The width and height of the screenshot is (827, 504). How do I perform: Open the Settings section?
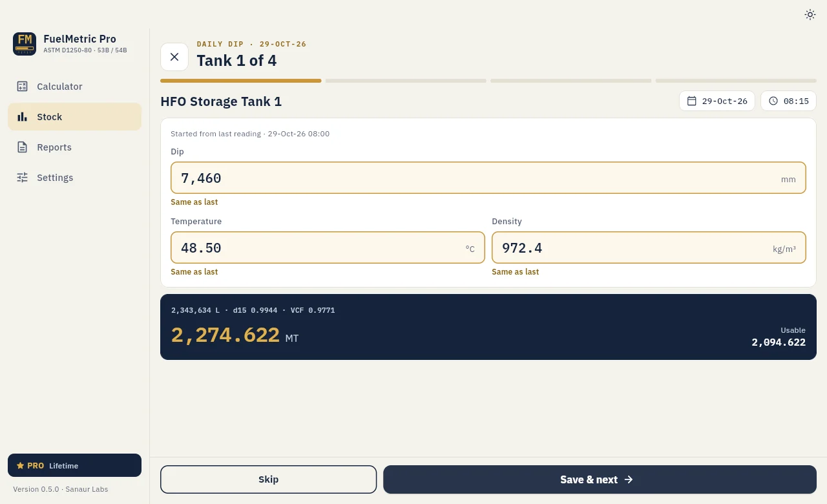click(74, 178)
